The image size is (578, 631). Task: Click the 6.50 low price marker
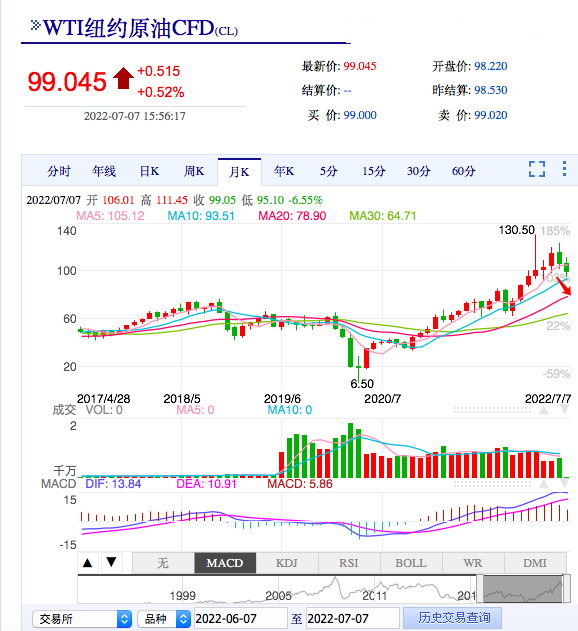click(x=362, y=384)
